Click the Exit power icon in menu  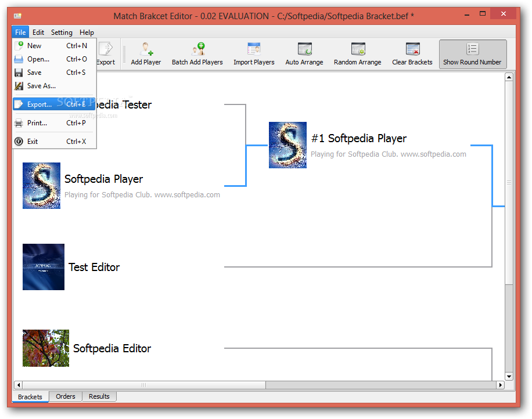pyautogui.click(x=19, y=142)
